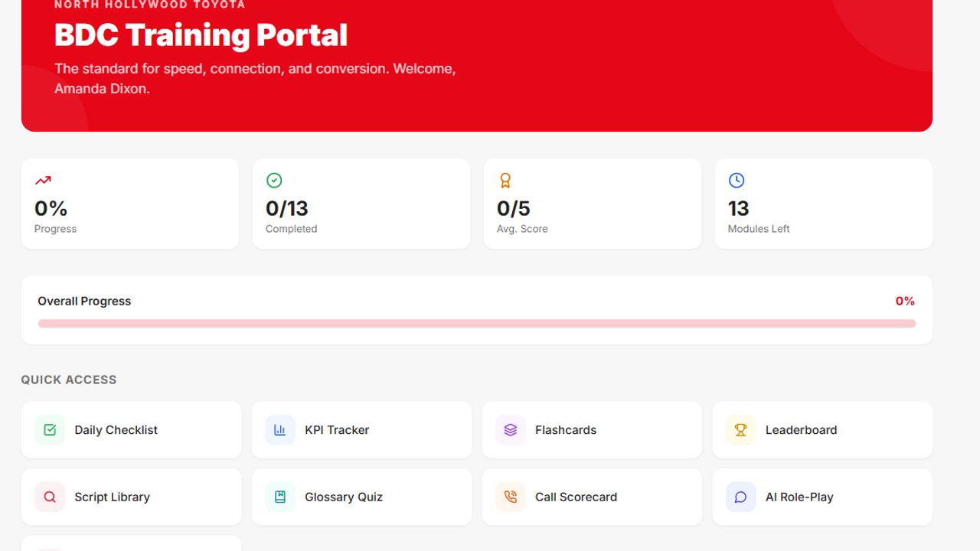Click the KPI Tracker bar chart icon
980x551 pixels.
pos(280,430)
